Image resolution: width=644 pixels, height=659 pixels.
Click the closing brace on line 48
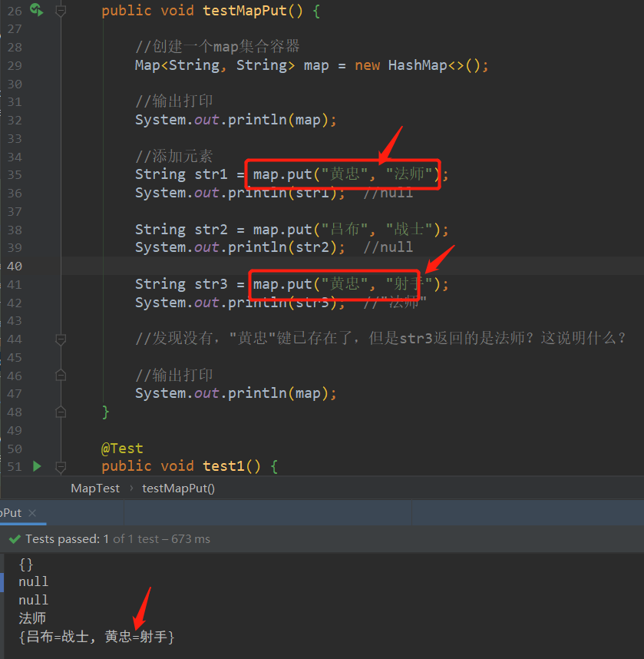tap(105, 412)
